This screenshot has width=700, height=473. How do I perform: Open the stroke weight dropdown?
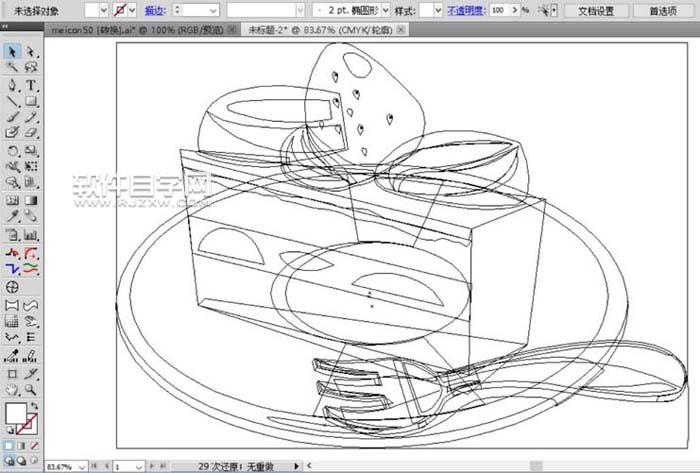click(x=213, y=10)
